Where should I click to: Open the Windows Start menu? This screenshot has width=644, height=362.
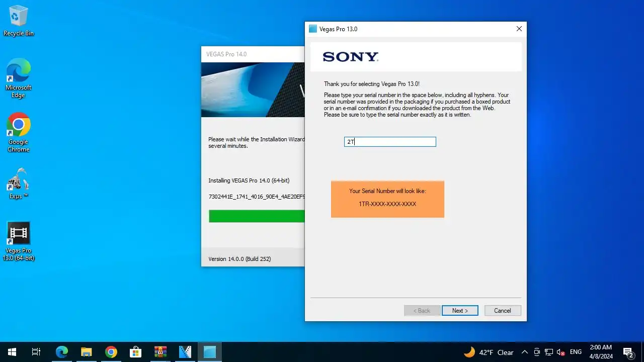[12, 352]
